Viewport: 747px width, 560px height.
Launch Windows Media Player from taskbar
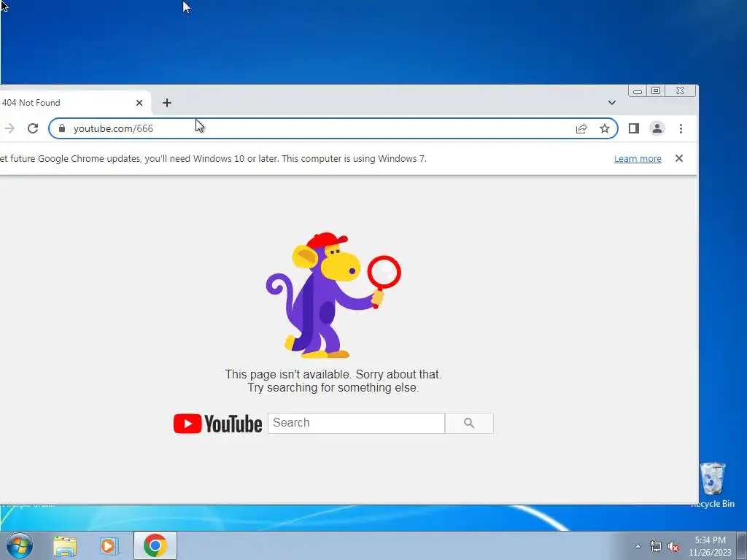pos(109,545)
